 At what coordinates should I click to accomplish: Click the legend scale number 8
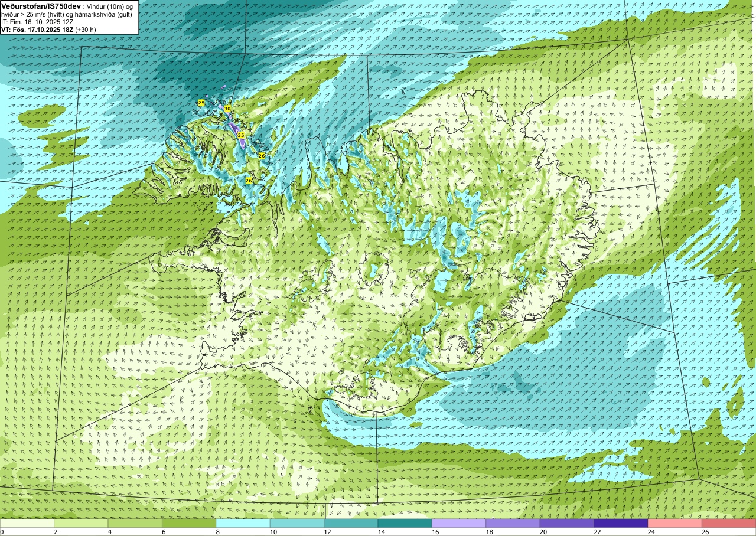click(x=218, y=532)
